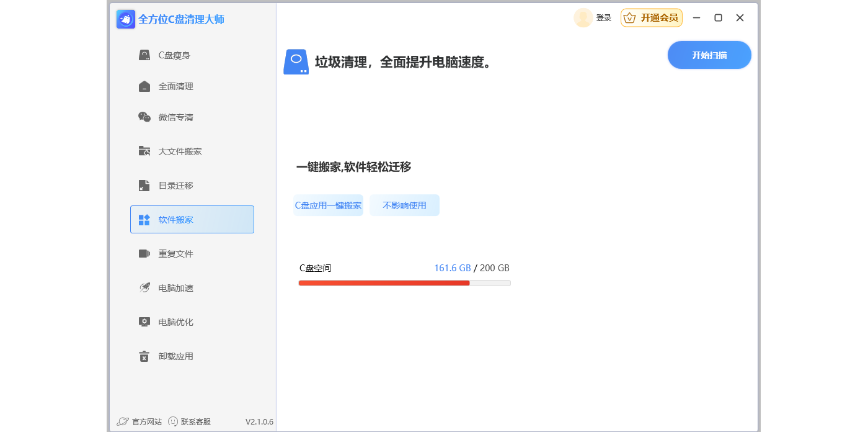Click the C盘瘦身 disk icon
The width and height of the screenshot is (868, 432).
tap(144, 55)
